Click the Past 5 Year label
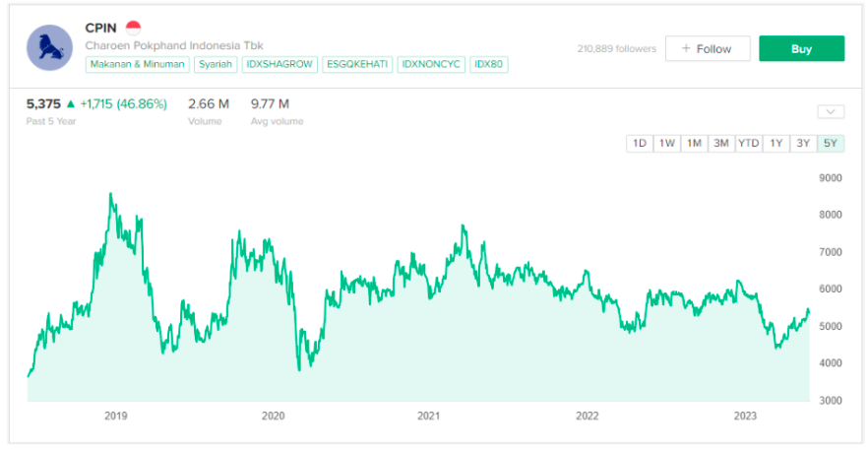868x450 pixels. 51,121
